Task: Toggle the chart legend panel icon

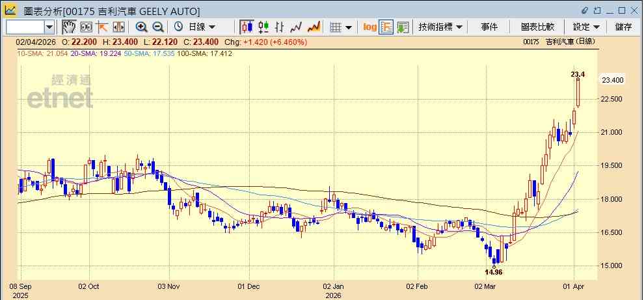Action: click(x=386, y=27)
